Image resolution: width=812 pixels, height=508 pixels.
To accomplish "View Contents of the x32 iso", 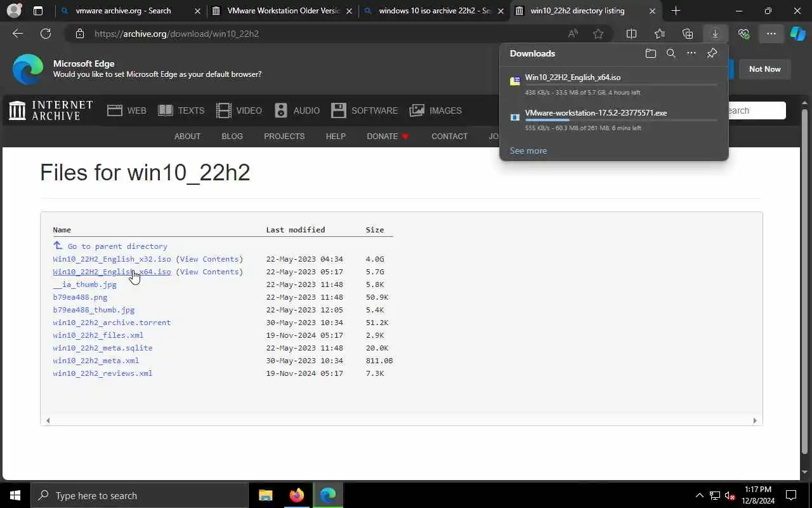I will pyautogui.click(x=209, y=259).
